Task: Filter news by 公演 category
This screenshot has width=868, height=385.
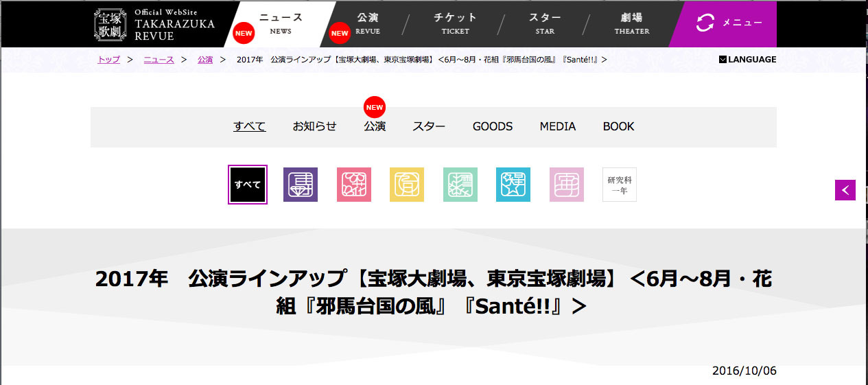Action: 375,126
